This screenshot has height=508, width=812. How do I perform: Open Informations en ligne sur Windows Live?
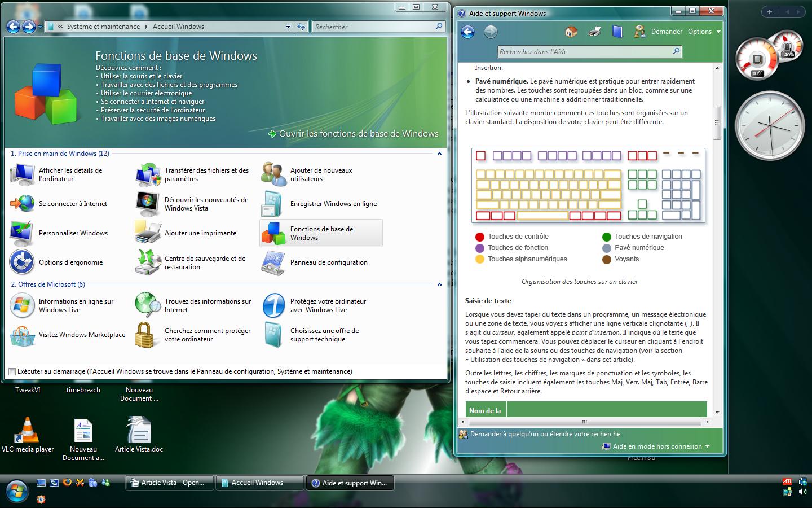62,305
